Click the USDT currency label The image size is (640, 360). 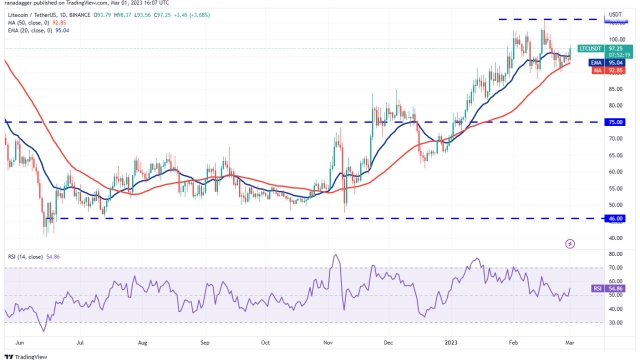coord(615,15)
